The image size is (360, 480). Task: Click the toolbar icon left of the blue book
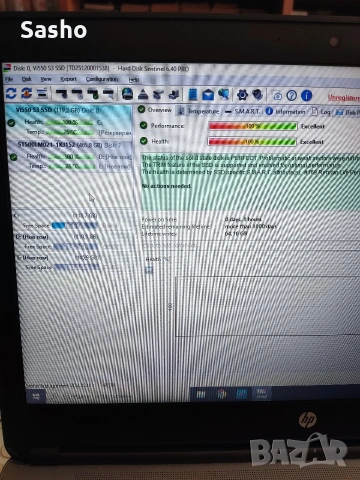174,95
